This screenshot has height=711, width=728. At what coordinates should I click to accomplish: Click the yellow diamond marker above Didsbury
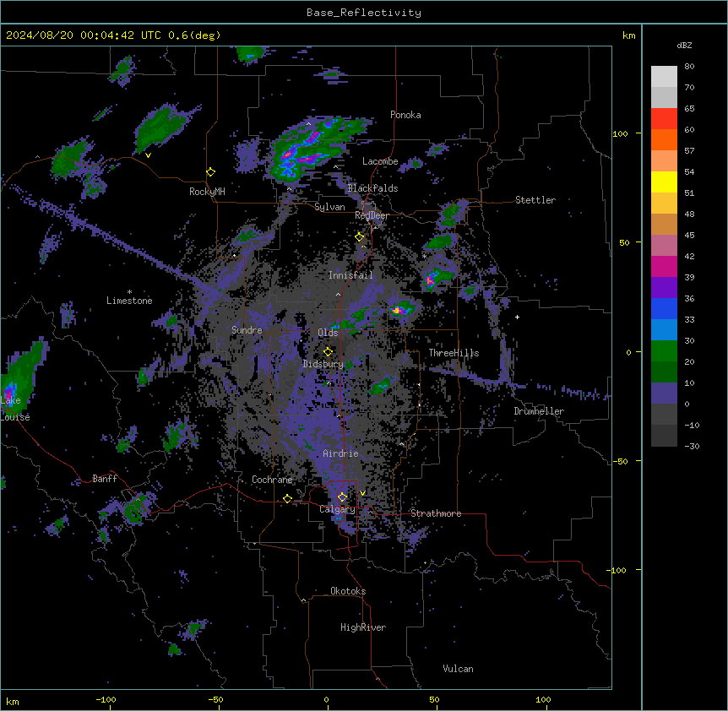pyautogui.click(x=328, y=351)
